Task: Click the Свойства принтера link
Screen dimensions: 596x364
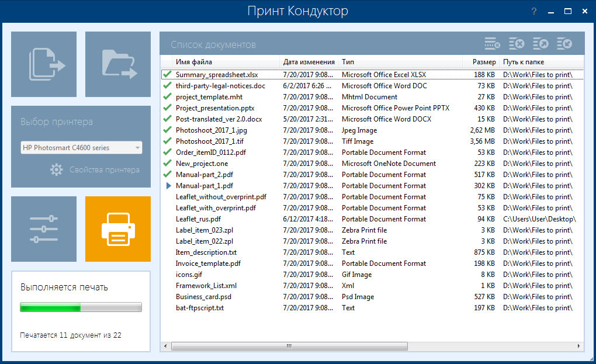Action: tap(105, 170)
